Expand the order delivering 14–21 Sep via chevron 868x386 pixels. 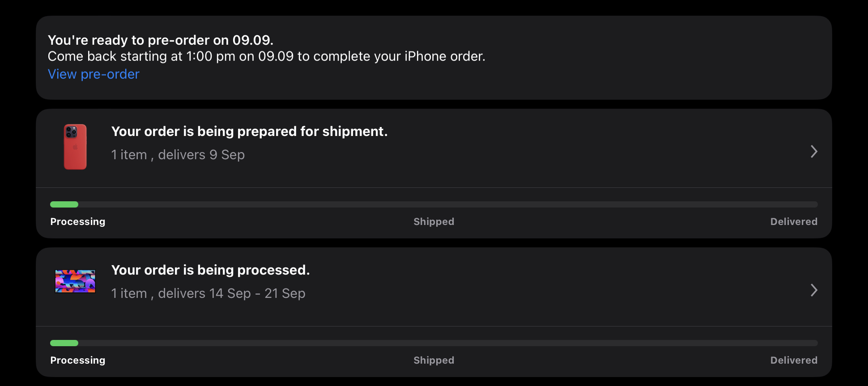click(814, 290)
